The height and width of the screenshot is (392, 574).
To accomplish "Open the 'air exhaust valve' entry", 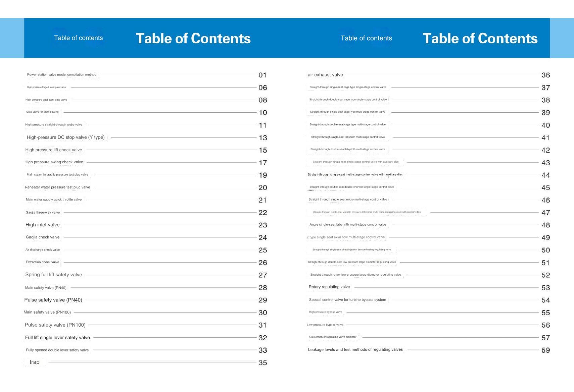I will (325, 75).
